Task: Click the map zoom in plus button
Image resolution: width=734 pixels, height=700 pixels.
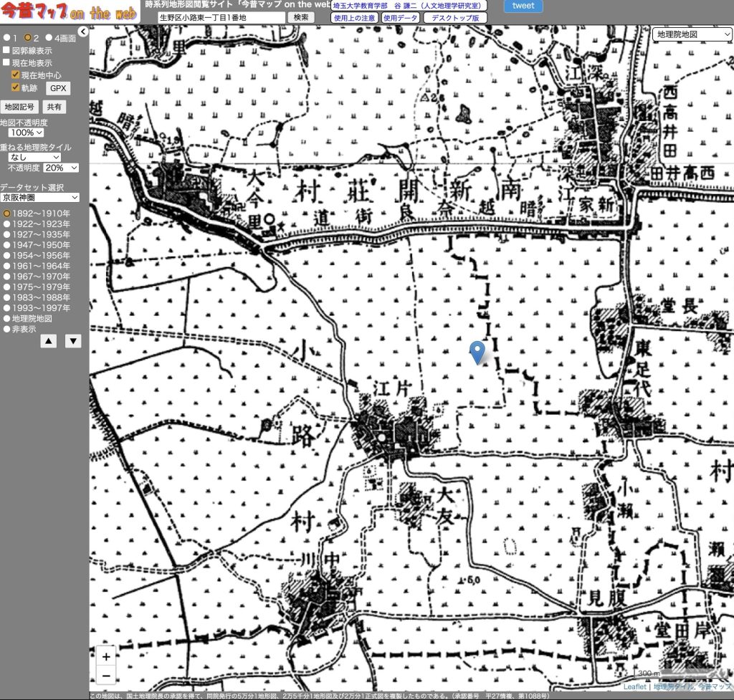Action: pos(106,656)
